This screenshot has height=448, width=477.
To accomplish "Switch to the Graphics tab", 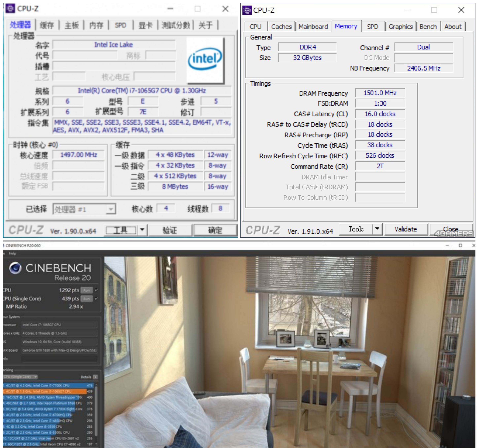I will click(x=401, y=26).
